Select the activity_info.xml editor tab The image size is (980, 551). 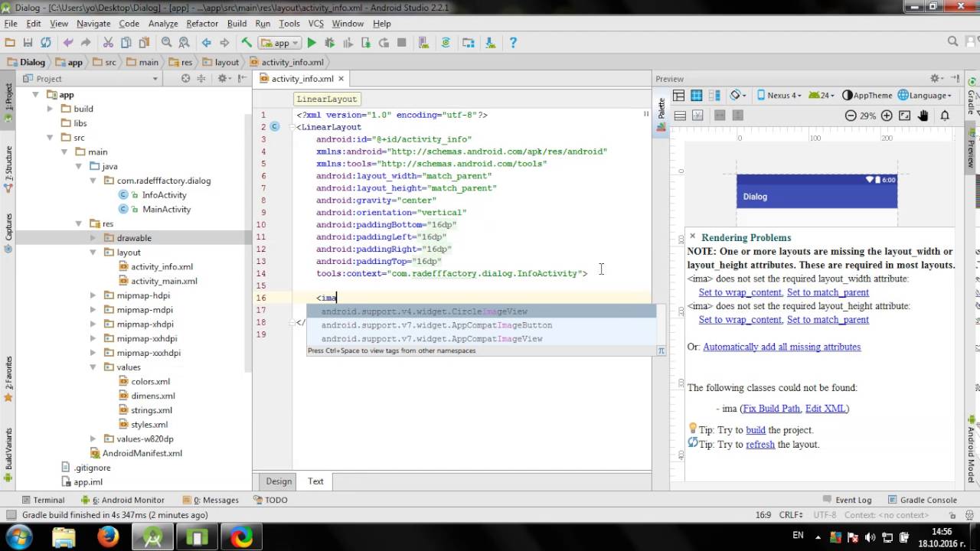[302, 79]
